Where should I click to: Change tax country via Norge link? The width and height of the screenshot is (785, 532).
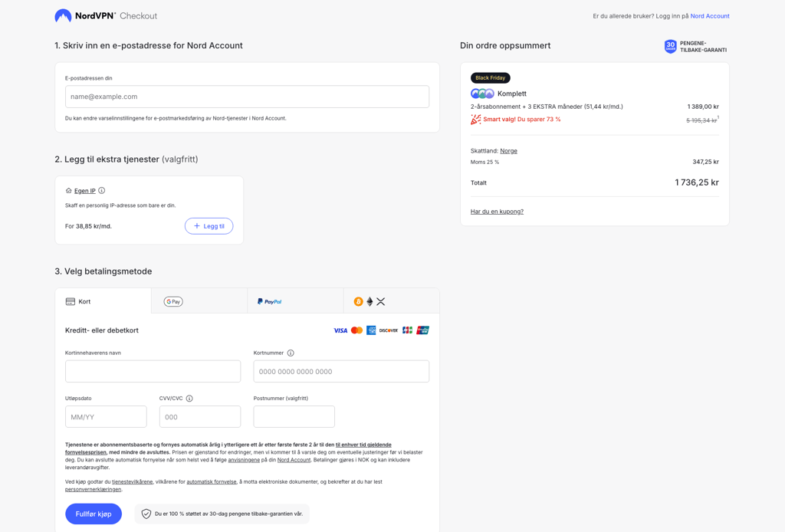click(509, 151)
